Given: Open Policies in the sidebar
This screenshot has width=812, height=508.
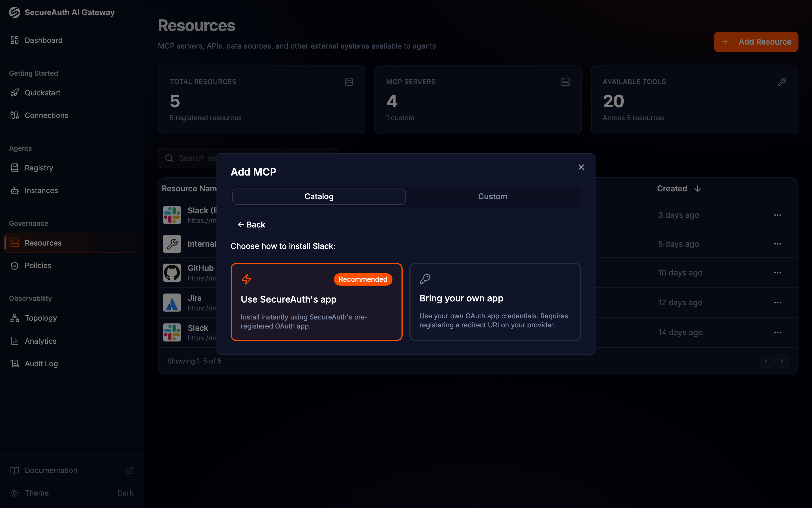Looking at the screenshot, I should click(x=72, y=265).
